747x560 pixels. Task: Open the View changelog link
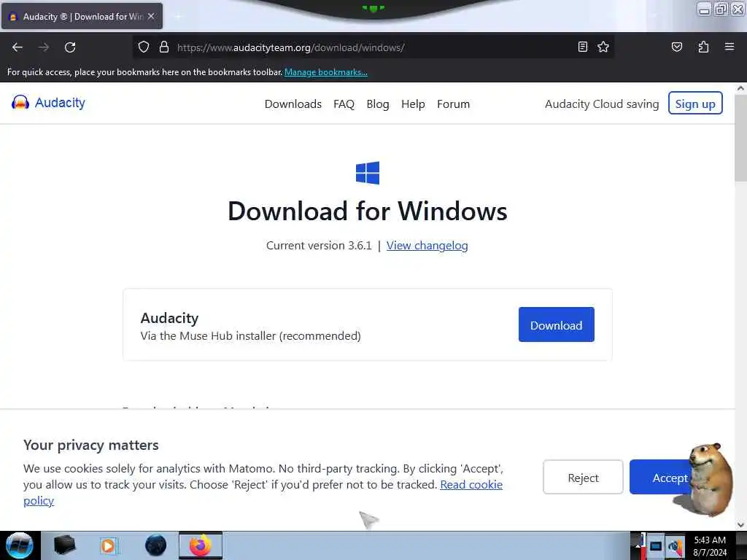click(427, 246)
